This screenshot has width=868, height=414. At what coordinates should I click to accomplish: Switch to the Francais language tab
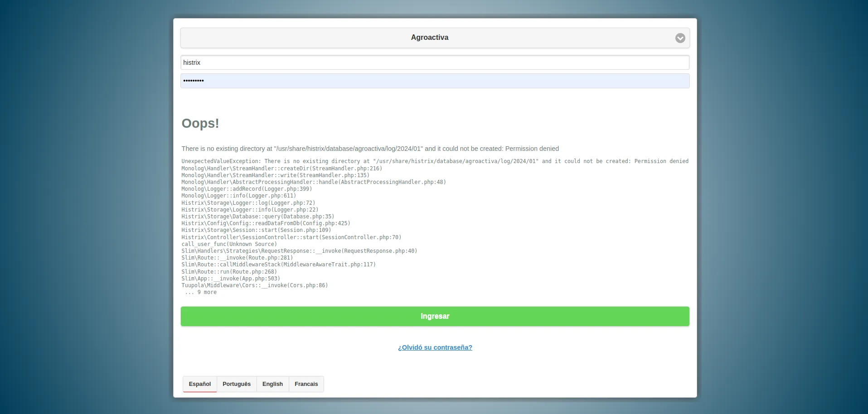[x=306, y=384]
